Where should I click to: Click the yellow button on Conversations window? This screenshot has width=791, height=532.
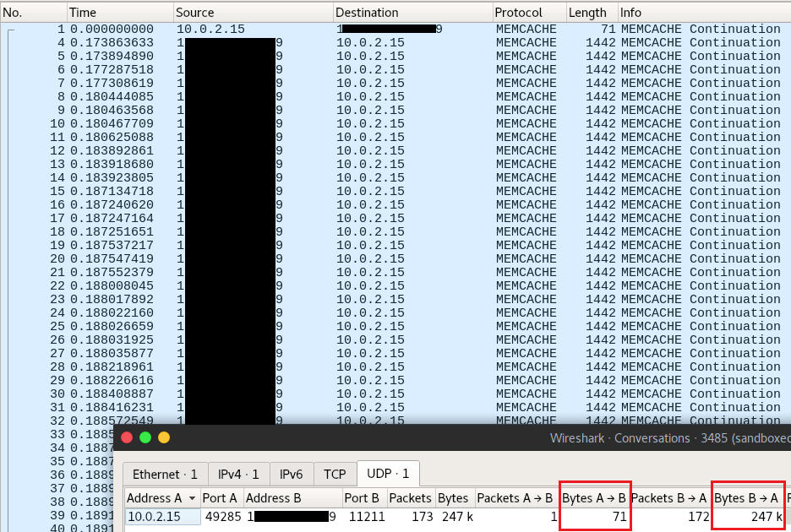pyautogui.click(x=164, y=437)
